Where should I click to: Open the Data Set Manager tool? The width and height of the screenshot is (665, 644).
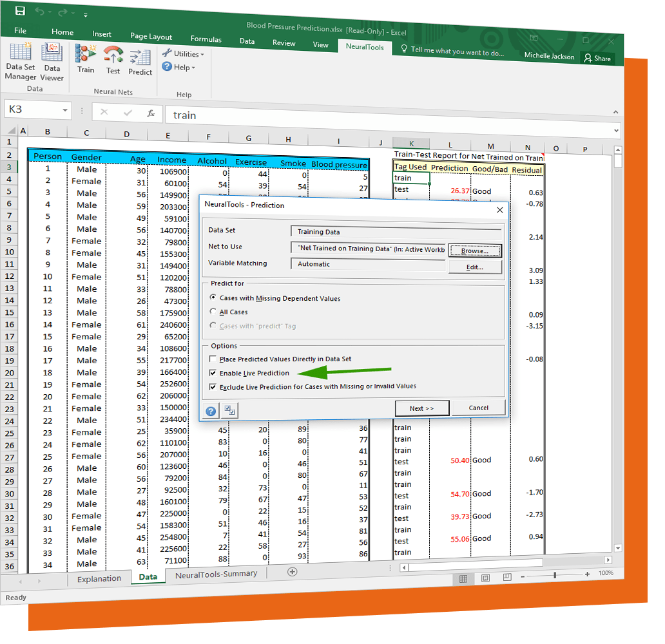[21, 61]
